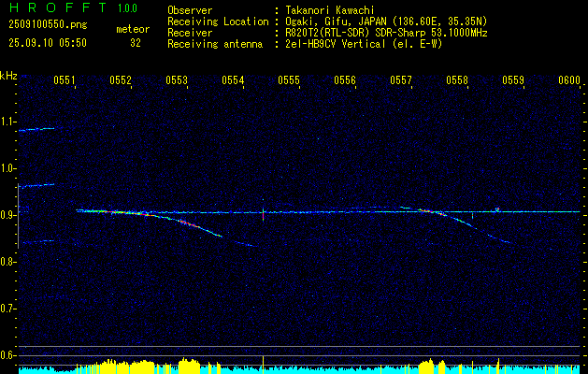Screen dimensions: 588x374
Task: Click time marker 0557
Action: [401, 79]
